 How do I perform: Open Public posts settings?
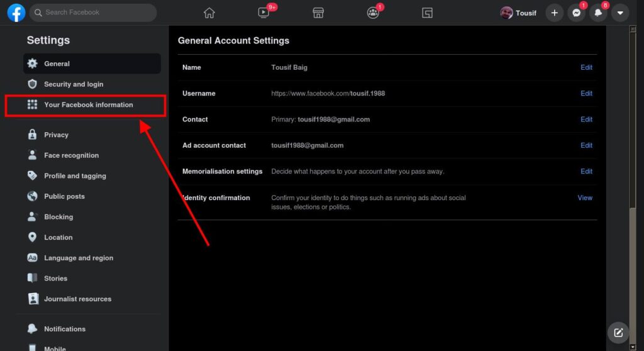point(92,196)
